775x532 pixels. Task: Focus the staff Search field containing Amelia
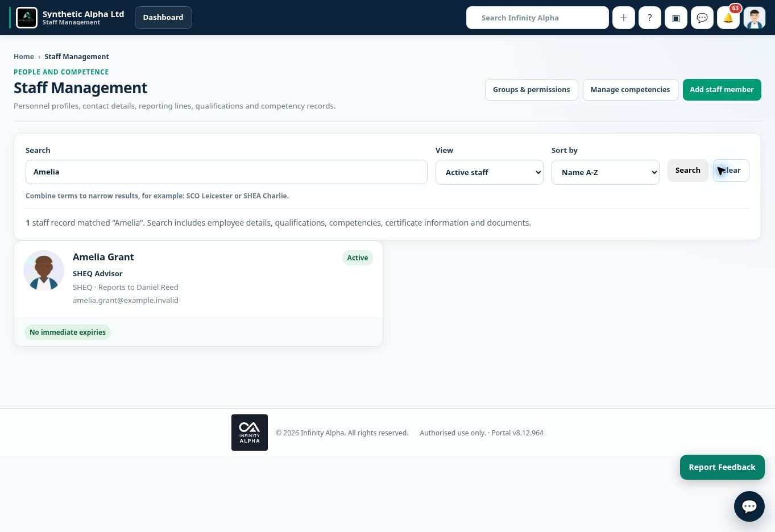pos(226,172)
